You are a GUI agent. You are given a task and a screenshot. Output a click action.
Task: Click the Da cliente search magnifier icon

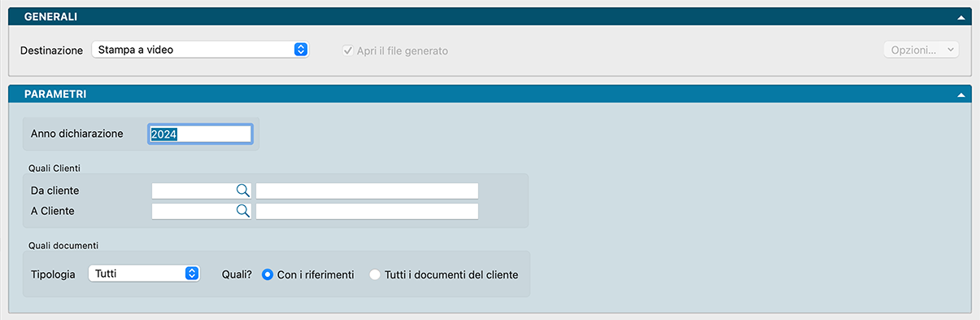point(242,190)
